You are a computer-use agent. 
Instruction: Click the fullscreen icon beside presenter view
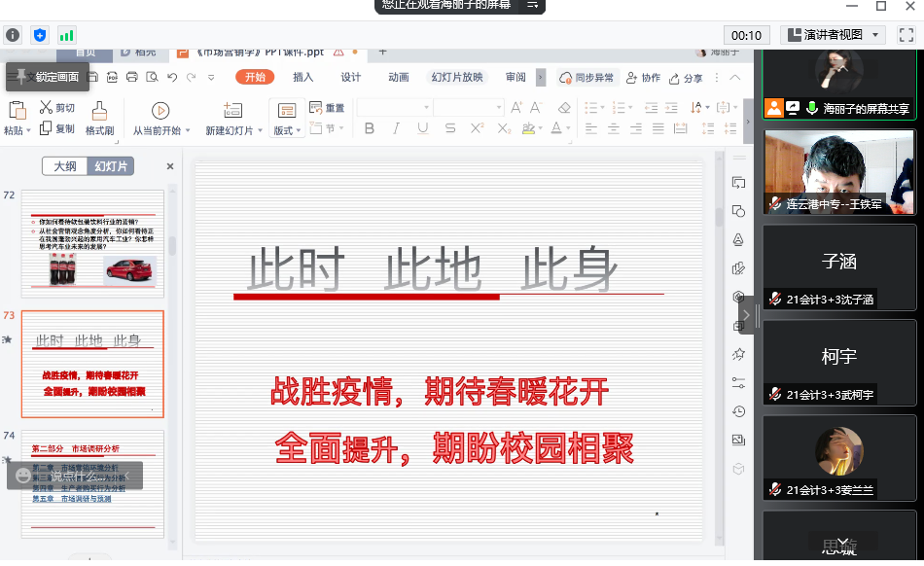(906, 35)
